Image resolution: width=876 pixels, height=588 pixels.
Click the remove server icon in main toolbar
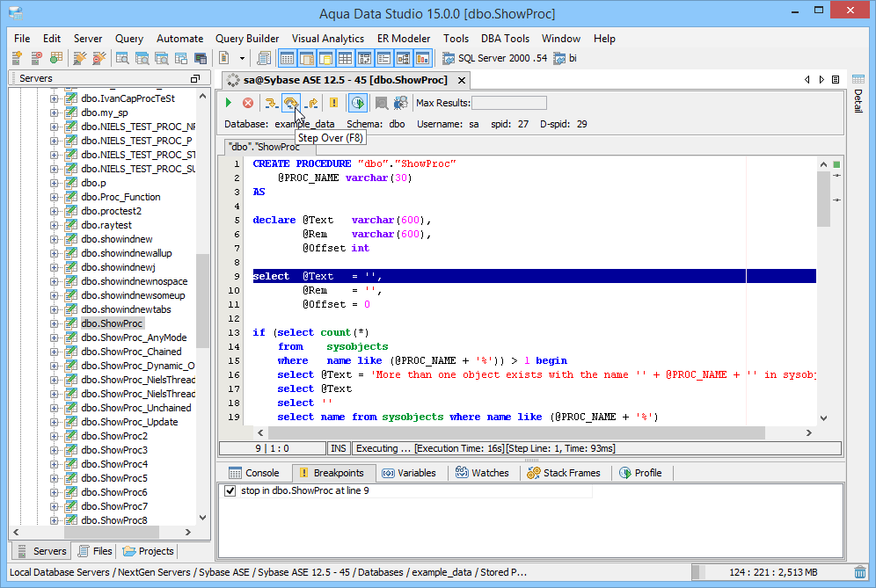click(x=37, y=58)
